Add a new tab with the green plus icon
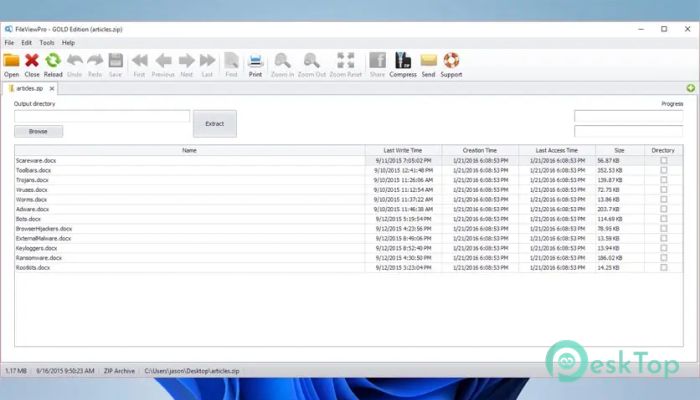 tap(691, 88)
